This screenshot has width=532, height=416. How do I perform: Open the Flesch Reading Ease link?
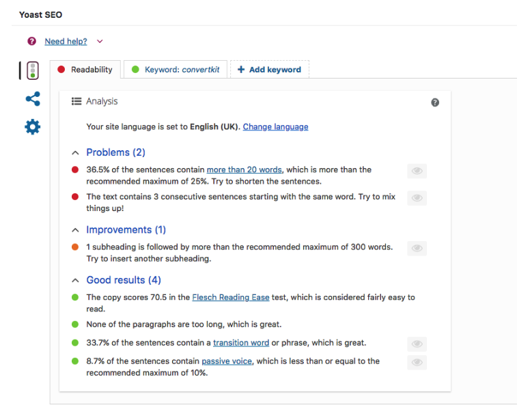click(231, 297)
